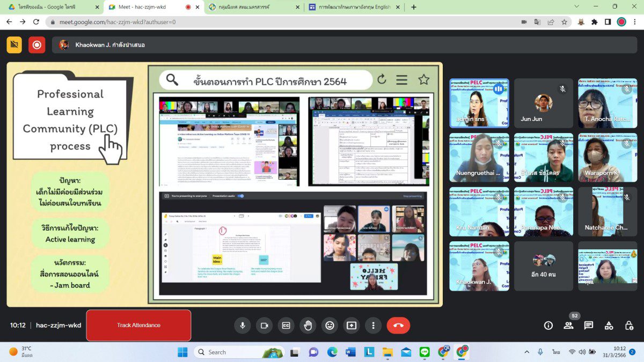The height and width of the screenshot is (362, 644).
Task: Open the Windows Start menu
Action: click(182, 352)
